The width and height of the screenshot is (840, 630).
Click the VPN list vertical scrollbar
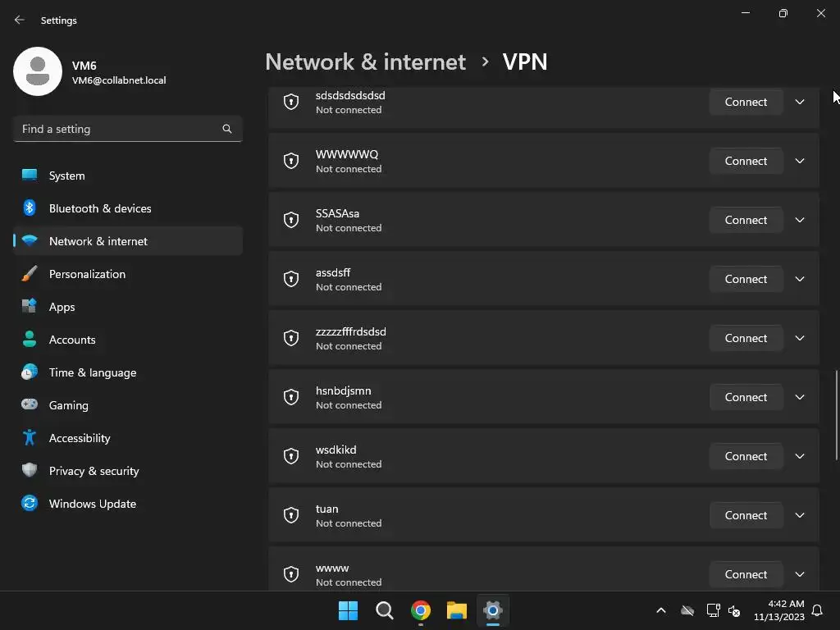[837, 414]
